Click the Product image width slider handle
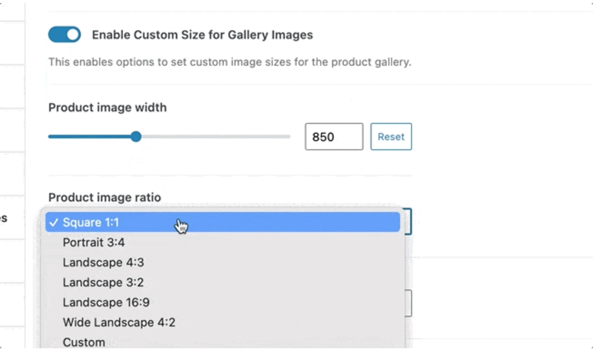Viewport: 593px width, 364px height. pos(136,137)
